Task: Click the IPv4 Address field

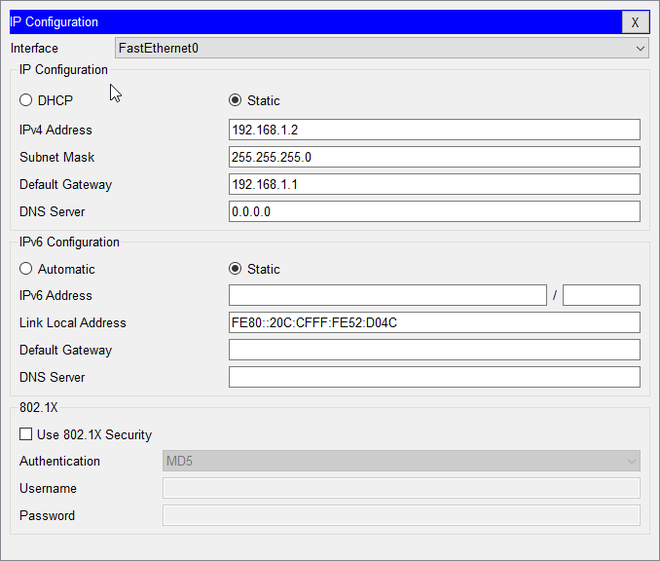Action: pos(434,130)
